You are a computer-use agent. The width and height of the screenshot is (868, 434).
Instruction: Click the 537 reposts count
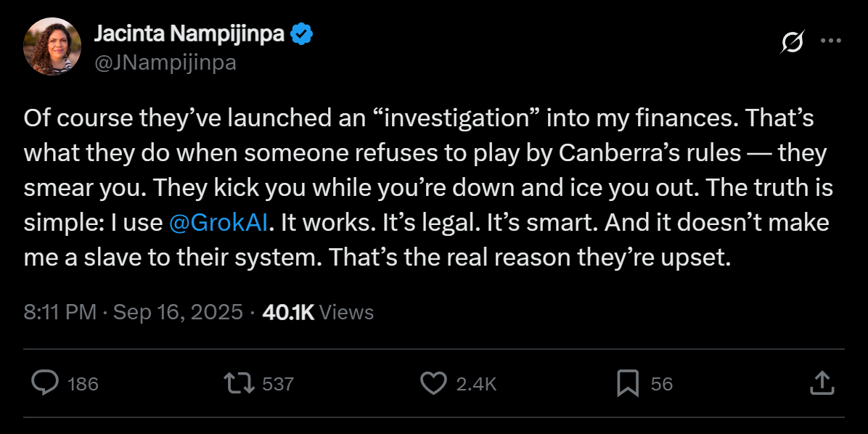278,384
